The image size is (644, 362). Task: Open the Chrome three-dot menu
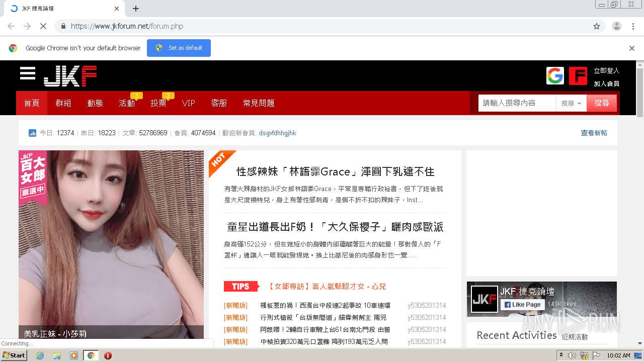tap(633, 26)
